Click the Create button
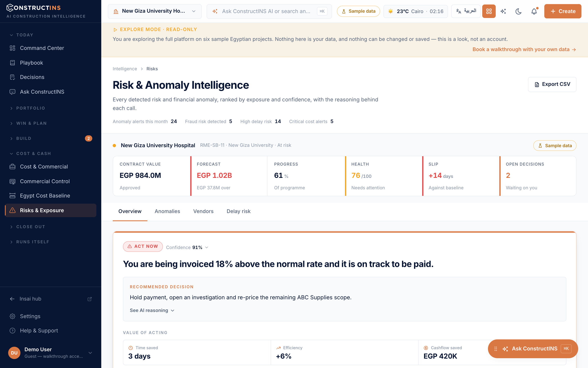Viewport: 588px width, 368px height. 562,11
